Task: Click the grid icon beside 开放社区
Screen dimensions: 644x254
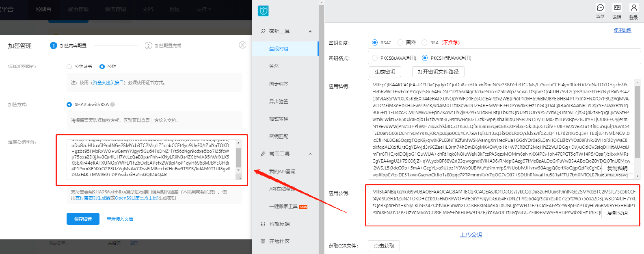Action: coord(263,241)
